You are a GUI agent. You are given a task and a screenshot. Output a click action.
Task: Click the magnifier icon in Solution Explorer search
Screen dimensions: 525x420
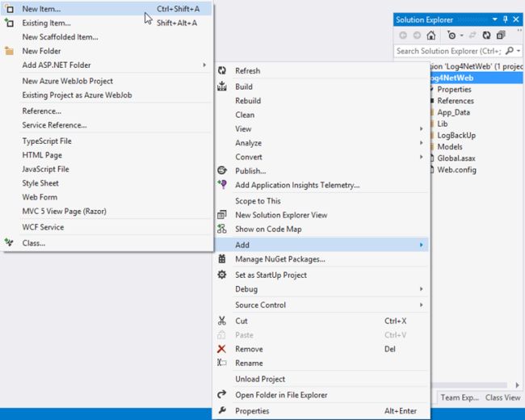click(510, 51)
